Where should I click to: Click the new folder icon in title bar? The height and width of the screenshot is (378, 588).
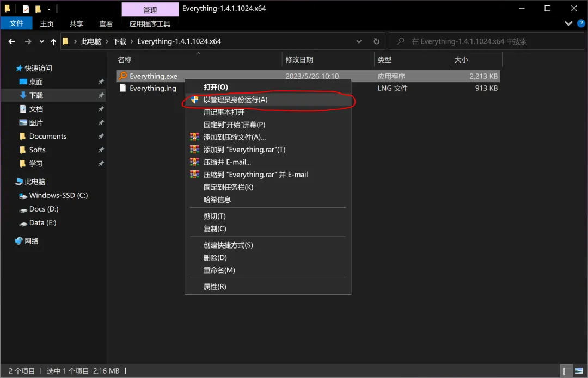click(x=38, y=9)
